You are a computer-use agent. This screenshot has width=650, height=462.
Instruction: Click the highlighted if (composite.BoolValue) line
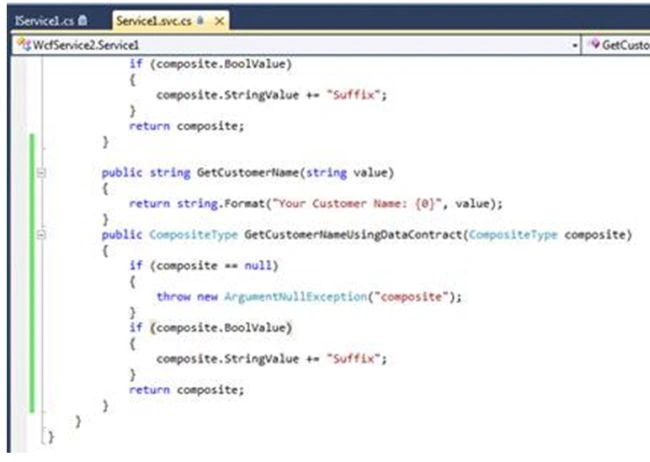(x=211, y=328)
